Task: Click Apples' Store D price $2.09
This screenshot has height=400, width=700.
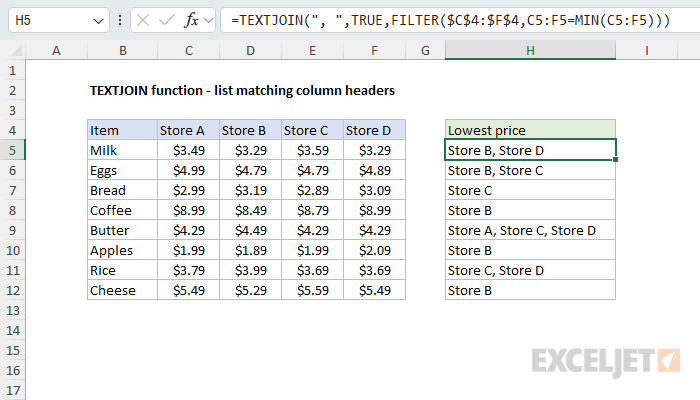Action: (375, 250)
